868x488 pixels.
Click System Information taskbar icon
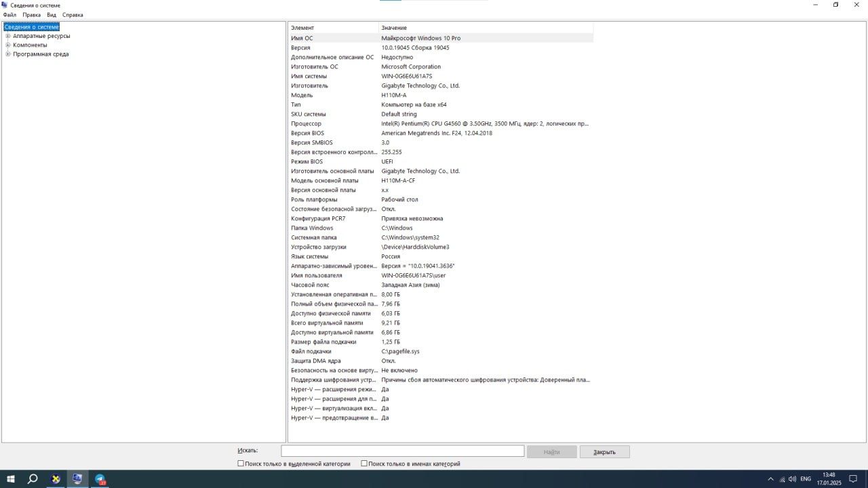77,479
